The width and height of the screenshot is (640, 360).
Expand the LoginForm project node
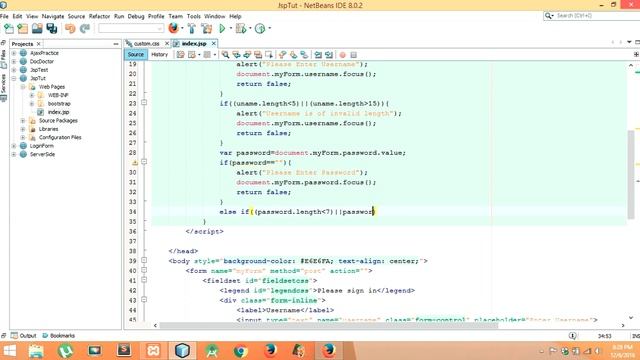(x=14, y=146)
